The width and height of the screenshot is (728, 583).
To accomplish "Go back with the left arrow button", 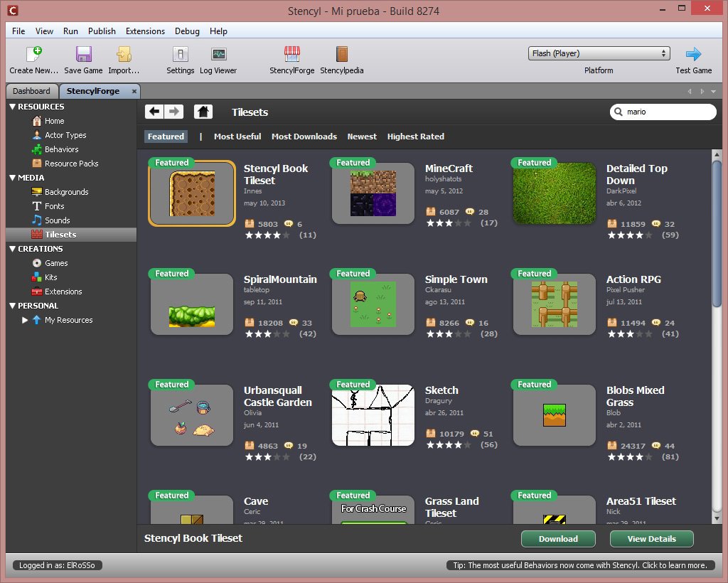I will coord(154,112).
